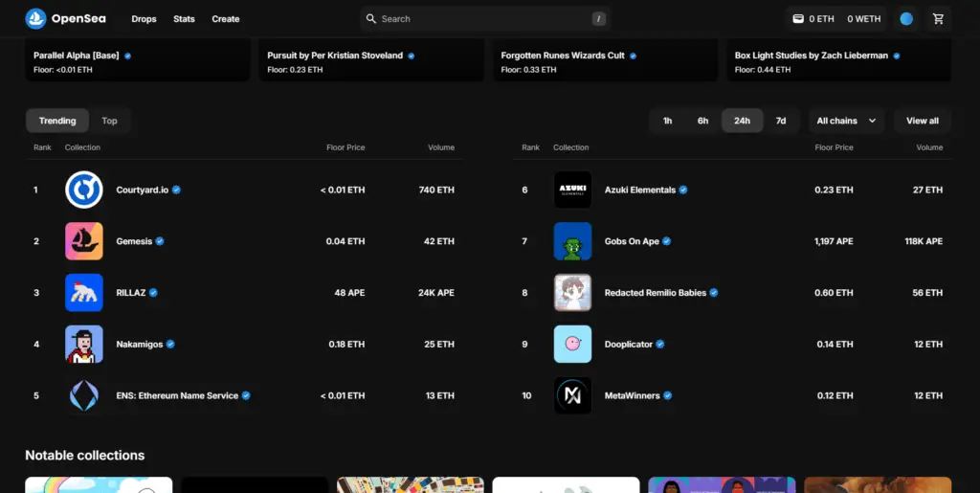Open the rainbow notable collection thumbnail

tap(99, 485)
